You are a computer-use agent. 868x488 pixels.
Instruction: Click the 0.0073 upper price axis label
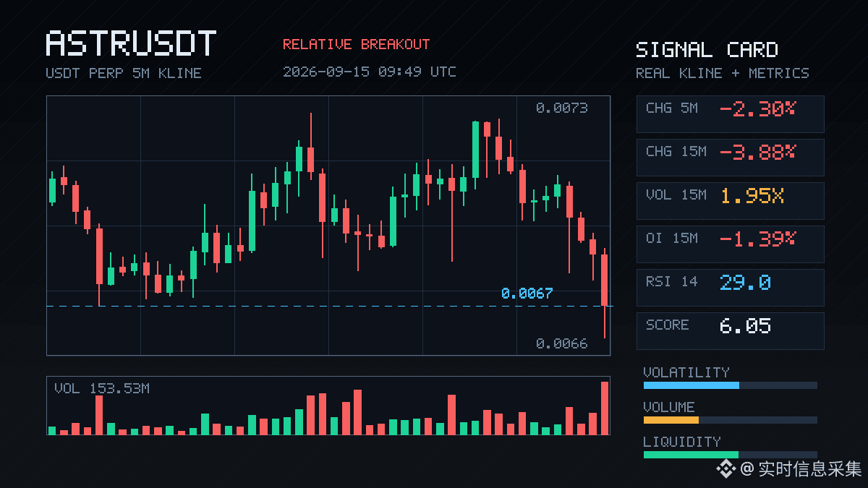point(562,108)
